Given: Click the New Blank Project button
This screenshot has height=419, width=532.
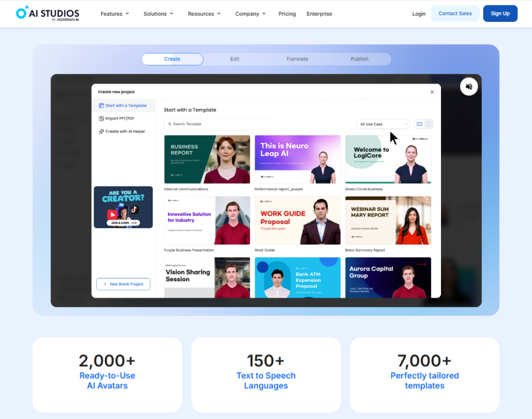Looking at the screenshot, I should [123, 284].
